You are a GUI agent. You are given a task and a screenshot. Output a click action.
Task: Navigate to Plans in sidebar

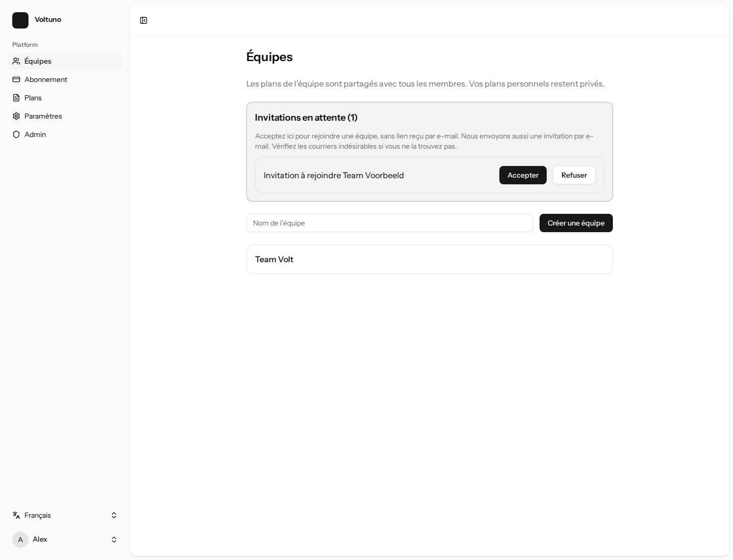(65, 98)
